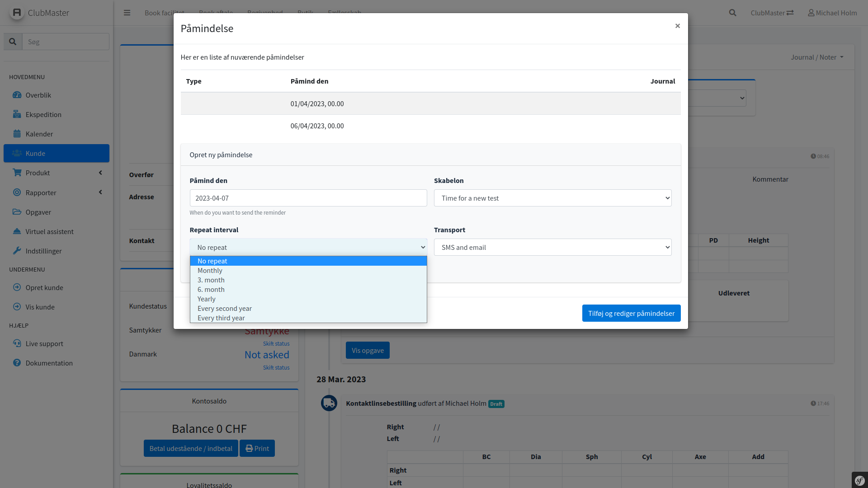
Task: Click the Påmind den date field
Action: coord(308,198)
